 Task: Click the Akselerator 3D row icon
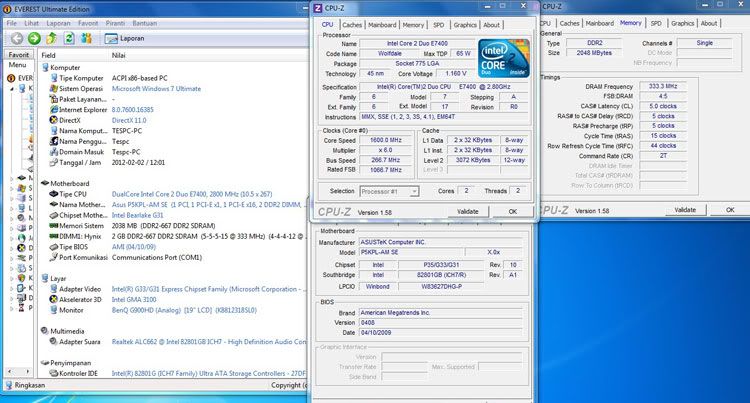[54, 299]
